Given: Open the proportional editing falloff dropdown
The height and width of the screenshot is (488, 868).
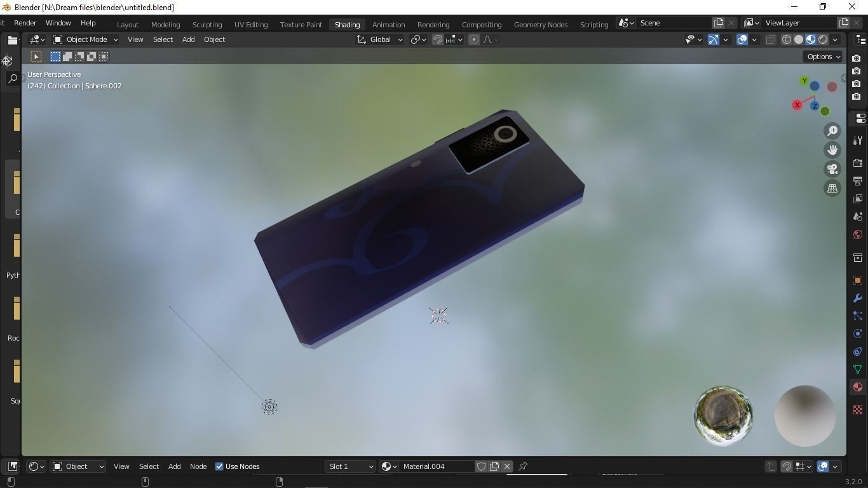Looking at the screenshot, I should [x=491, y=39].
